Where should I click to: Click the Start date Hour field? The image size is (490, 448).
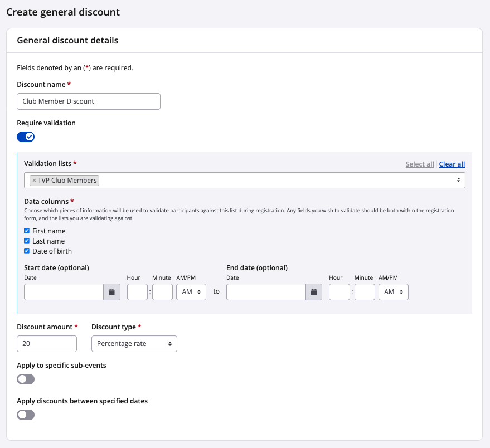(137, 292)
